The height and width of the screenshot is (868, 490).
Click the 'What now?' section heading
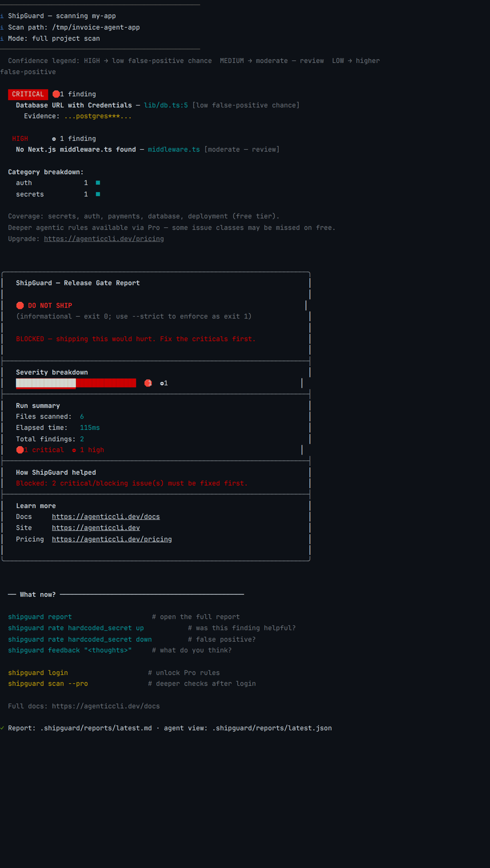38,594
